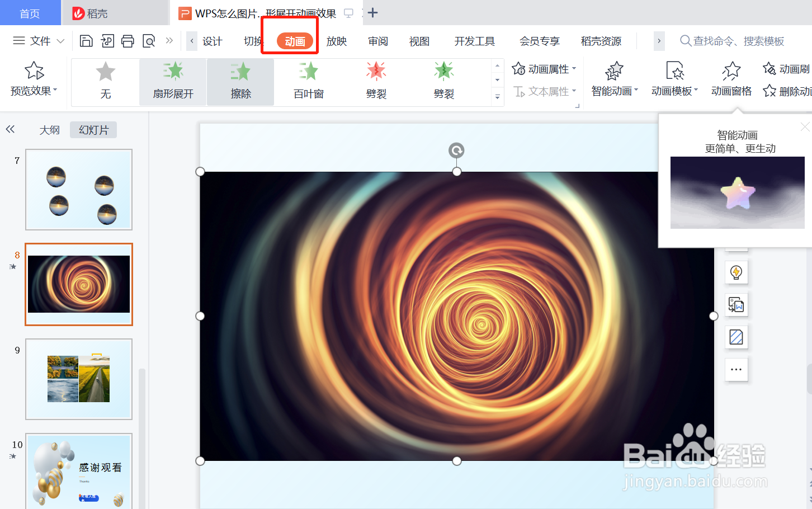Switch to the 幻灯片 view tab

pyautogui.click(x=93, y=130)
